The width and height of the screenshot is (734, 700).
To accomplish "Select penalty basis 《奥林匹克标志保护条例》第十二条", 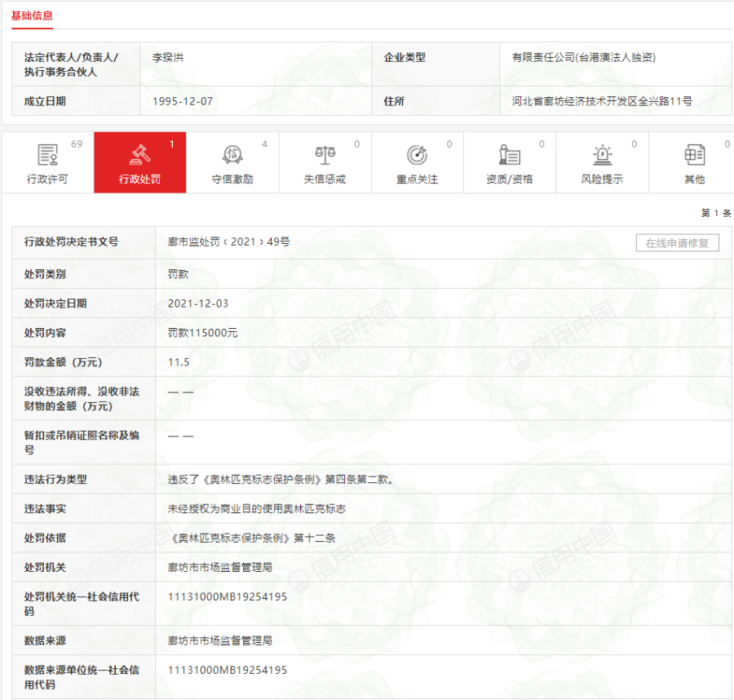I will point(252,538).
